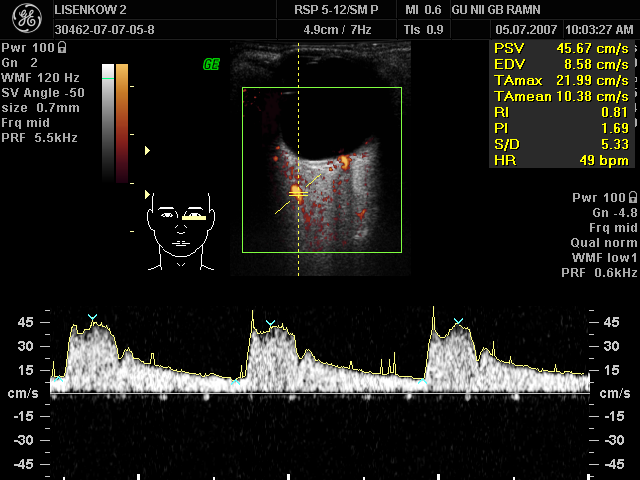Click the orange power Doppler color bar
640x480 pixels.
pos(122,122)
